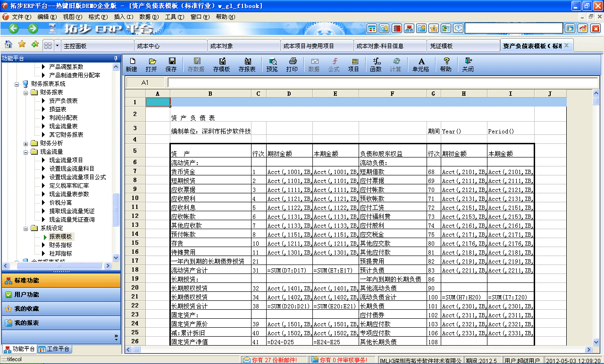
Task: Click the 存数据 save data icon
Action: (x=196, y=65)
